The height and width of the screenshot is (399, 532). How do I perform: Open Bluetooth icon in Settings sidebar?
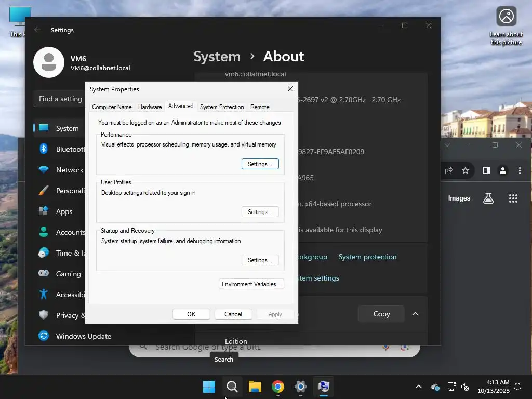[44, 149]
